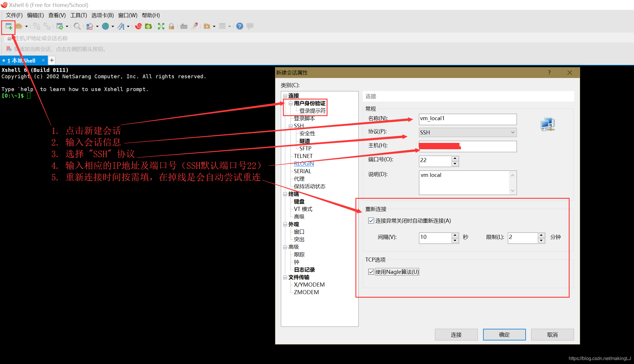The width and height of the screenshot is (634, 364).
Task: Collapse the SSH tree node
Action: click(x=290, y=126)
